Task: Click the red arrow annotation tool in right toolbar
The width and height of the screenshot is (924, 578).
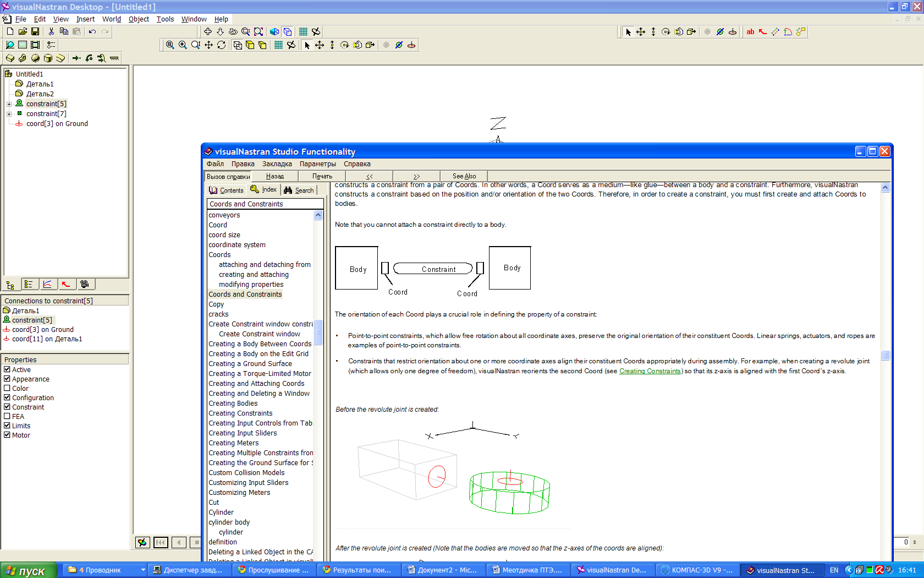Action: [763, 31]
